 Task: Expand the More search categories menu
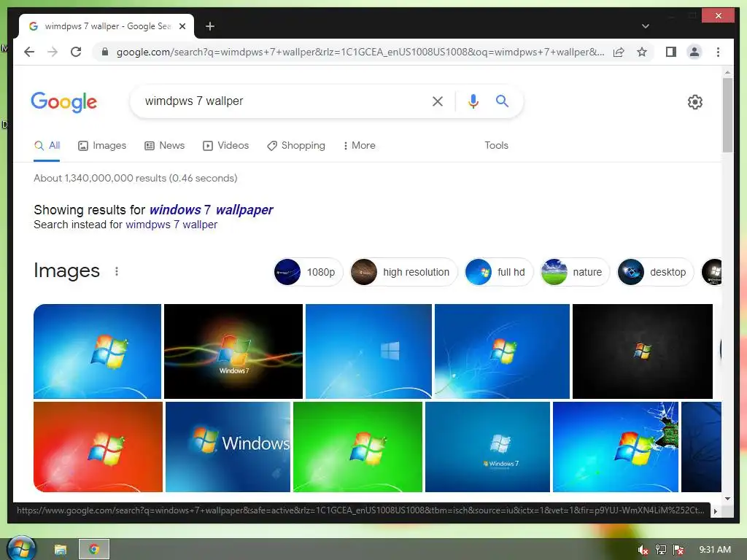coord(359,146)
